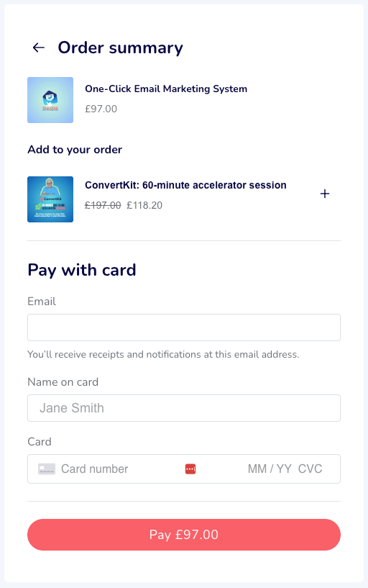Screen dimensions: 368x588
Task: Add ConvertKit session with the plus icon
Action: point(325,194)
